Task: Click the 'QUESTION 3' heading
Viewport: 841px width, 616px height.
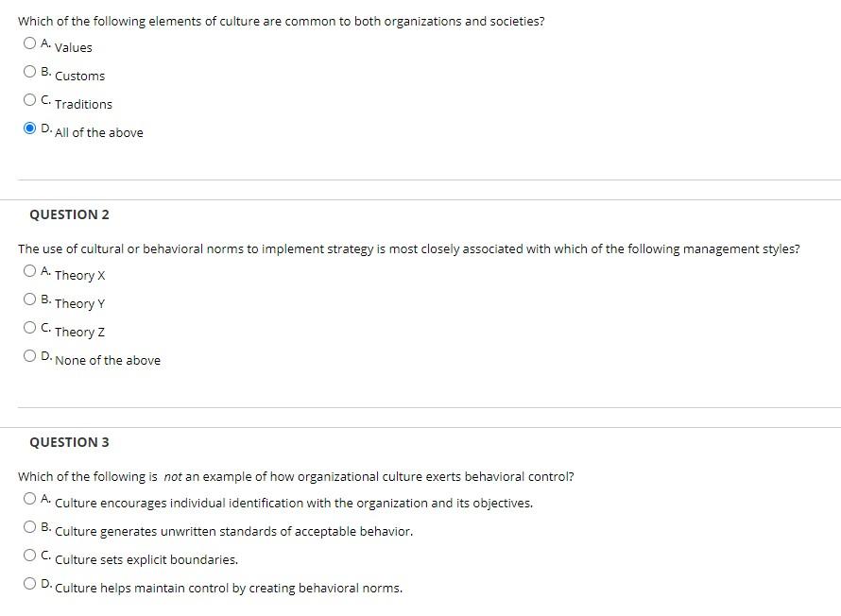Action: [69, 441]
